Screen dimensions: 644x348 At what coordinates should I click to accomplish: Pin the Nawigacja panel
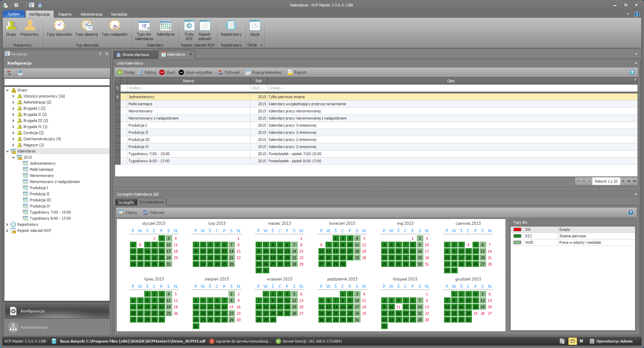(x=100, y=54)
